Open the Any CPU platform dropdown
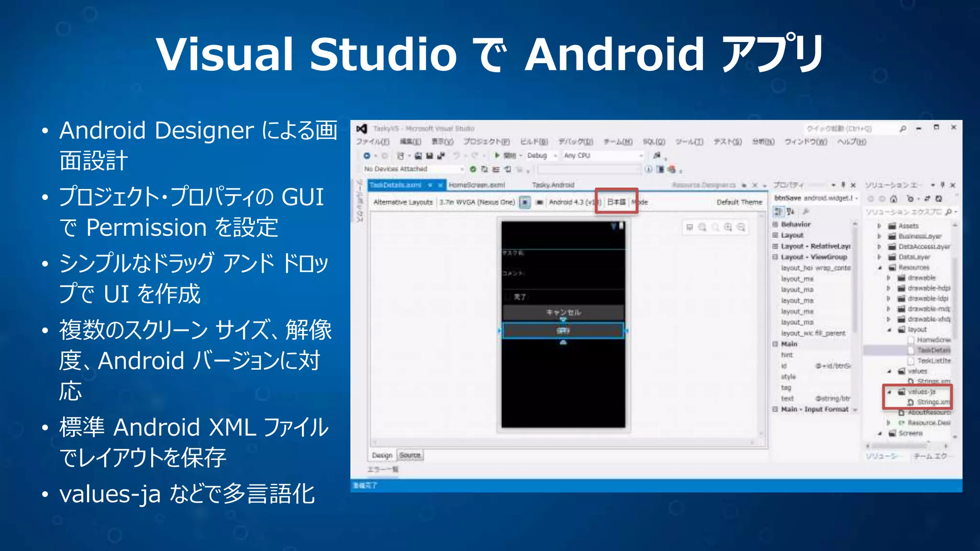This screenshot has width=980, height=551. (x=603, y=155)
